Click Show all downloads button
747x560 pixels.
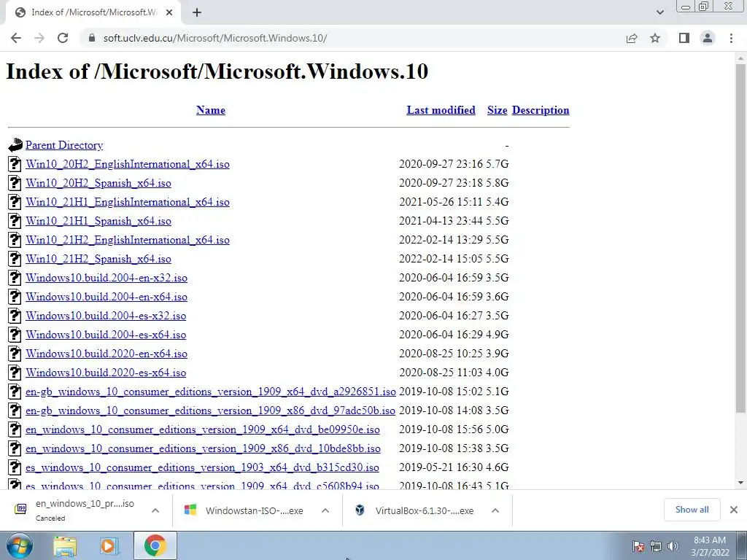[x=692, y=510]
